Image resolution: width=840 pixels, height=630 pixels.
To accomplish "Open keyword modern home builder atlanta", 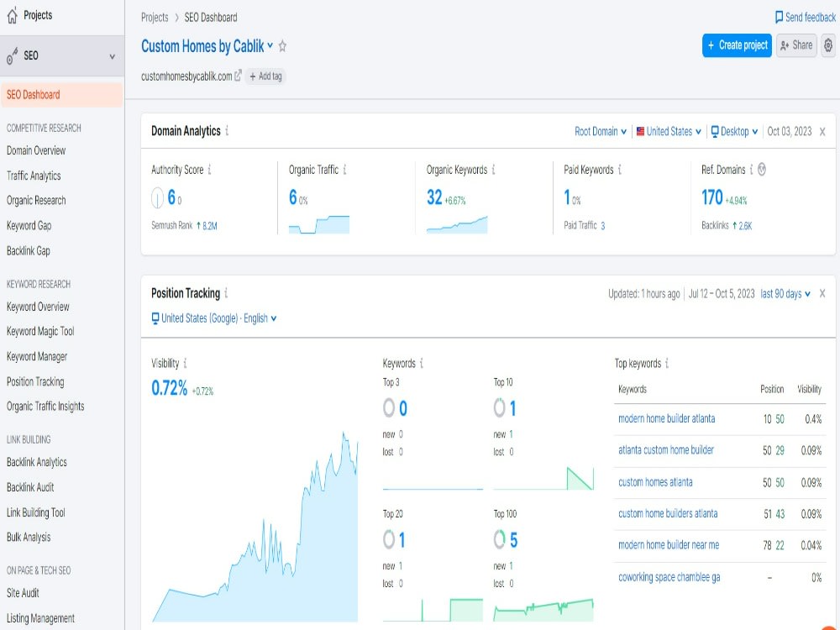I will point(666,419).
